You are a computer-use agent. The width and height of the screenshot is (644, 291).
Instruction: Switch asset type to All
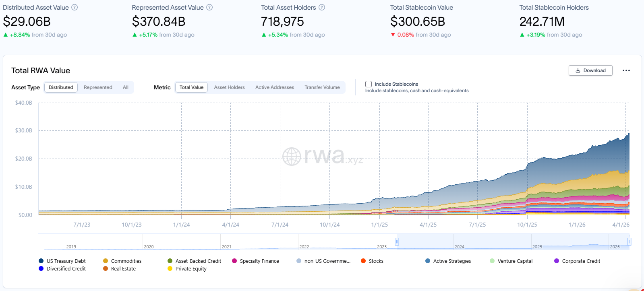[126, 87]
